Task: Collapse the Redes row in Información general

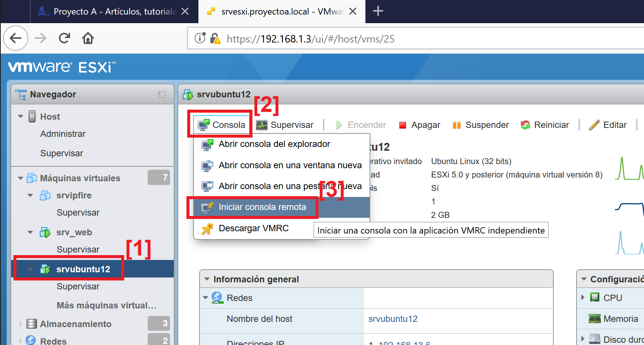Action: [x=205, y=298]
